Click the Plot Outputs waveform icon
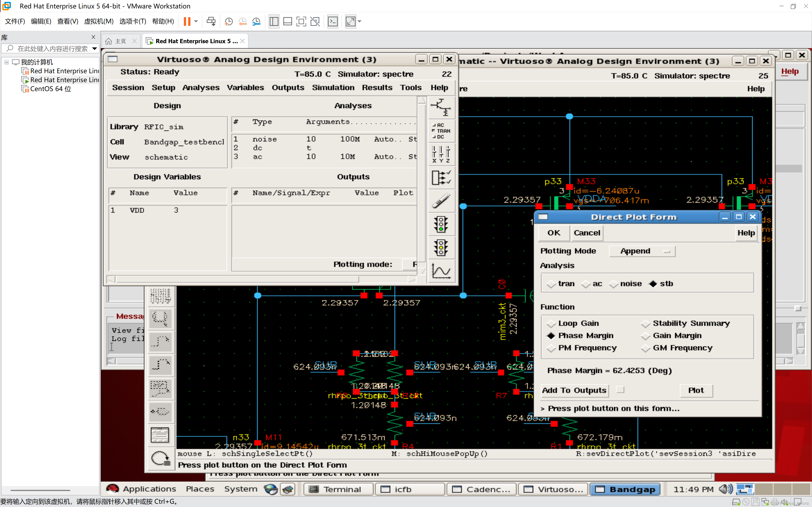The height and width of the screenshot is (507, 812). click(441, 271)
